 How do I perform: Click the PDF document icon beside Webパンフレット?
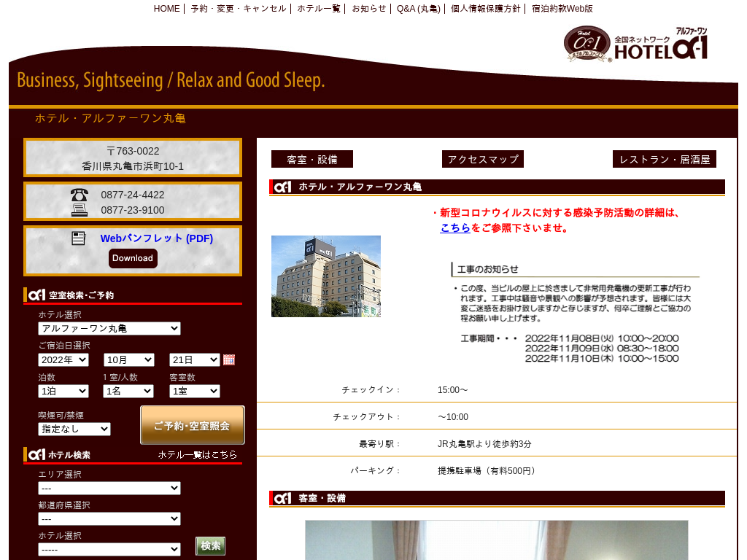click(79, 238)
